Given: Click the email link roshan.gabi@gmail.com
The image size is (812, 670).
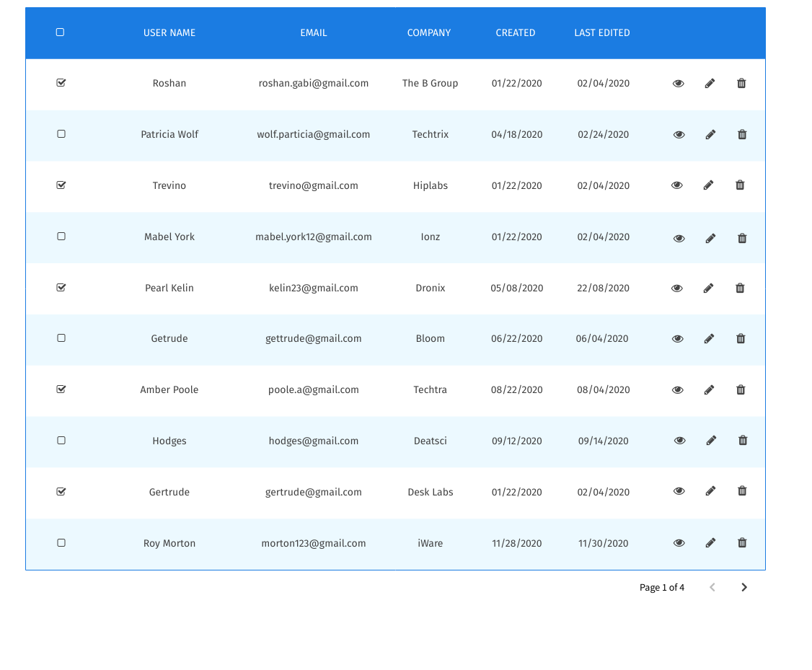Looking at the screenshot, I should tap(313, 83).
